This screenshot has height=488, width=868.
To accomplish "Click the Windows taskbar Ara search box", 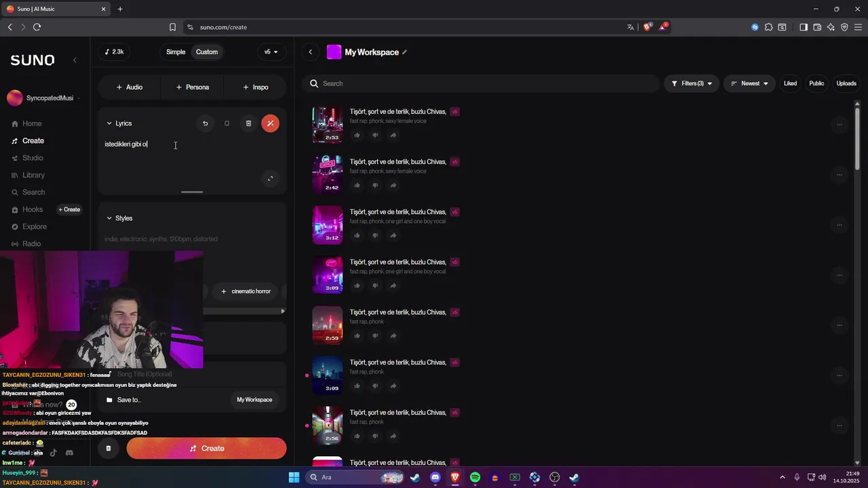I will click(x=354, y=477).
